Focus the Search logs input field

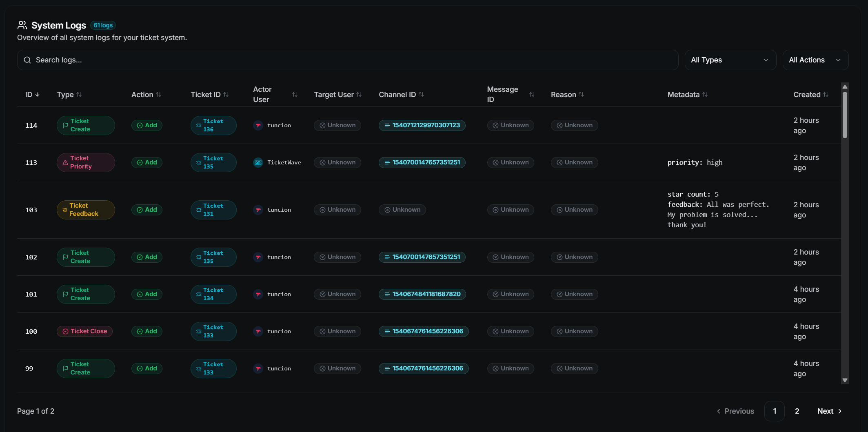[x=348, y=60]
